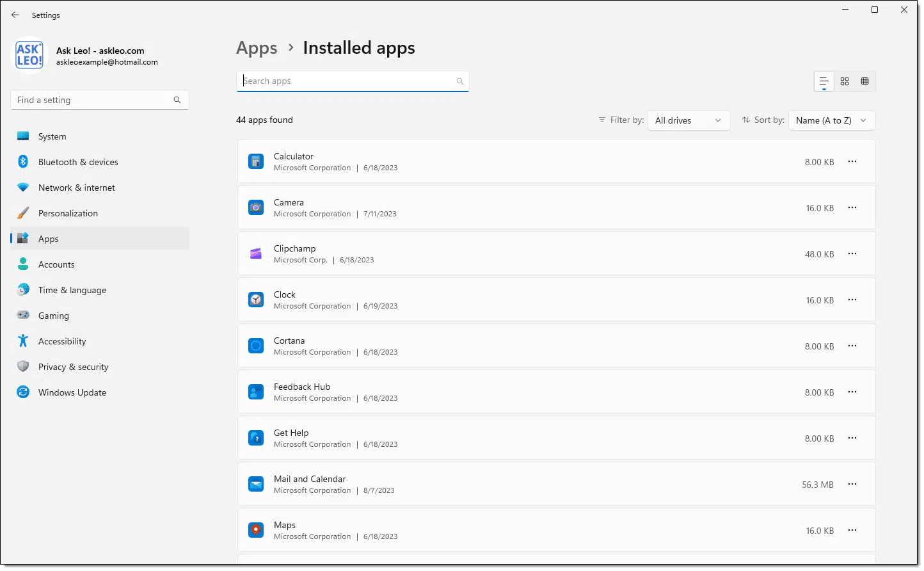Click the Find a setting field
Image resolution: width=924 pixels, height=571 pixels.
(x=100, y=100)
